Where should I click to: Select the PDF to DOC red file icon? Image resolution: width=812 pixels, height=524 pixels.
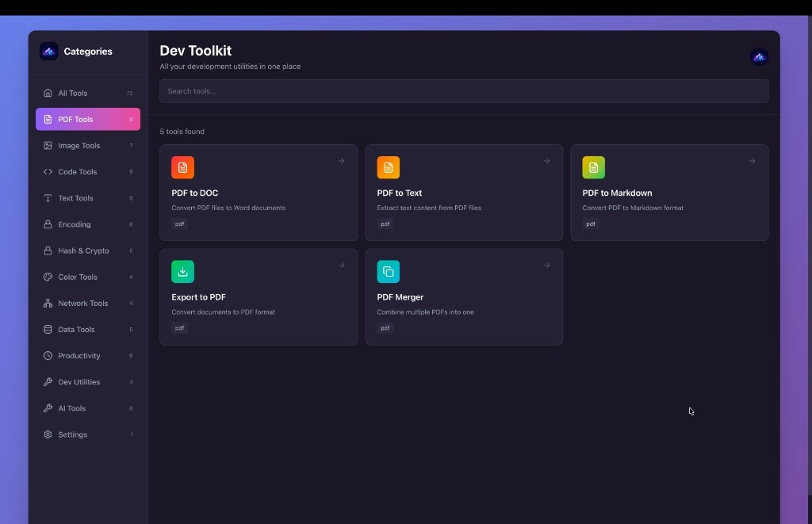coord(183,167)
